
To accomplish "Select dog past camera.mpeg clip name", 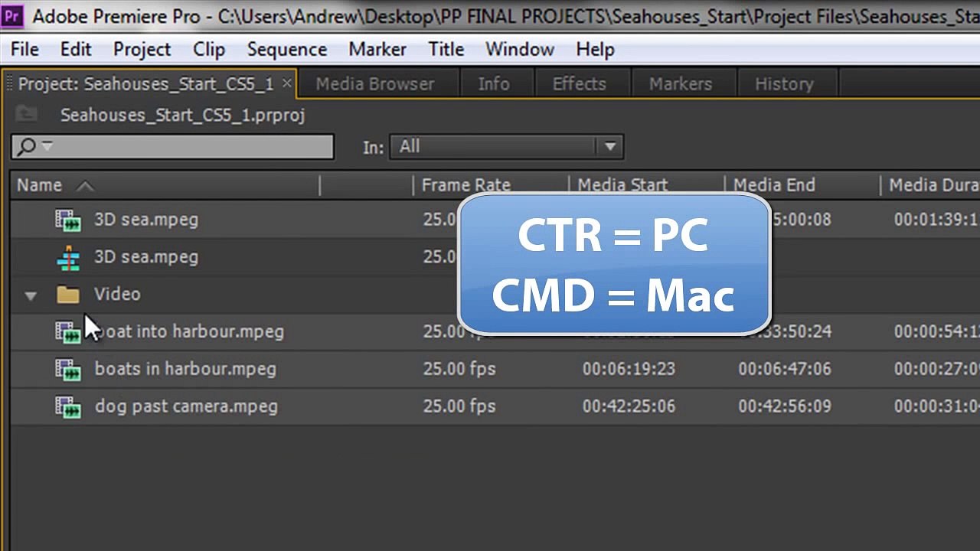I will pos(186,406).
